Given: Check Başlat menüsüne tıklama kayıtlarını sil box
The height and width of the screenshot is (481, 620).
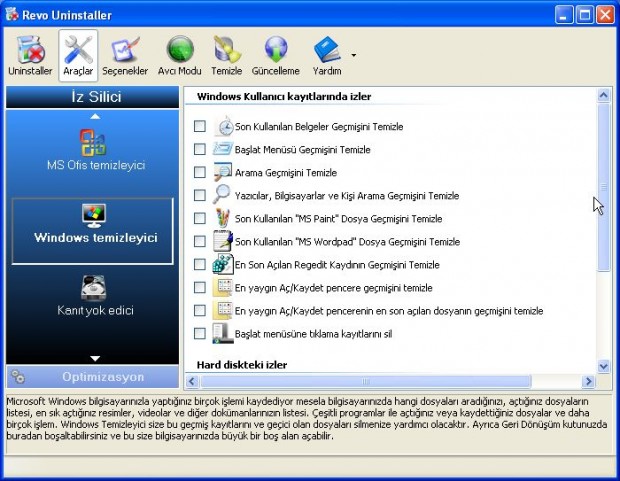Looking at the screenshot, I should pyautogui.click(x=200, y=333).
